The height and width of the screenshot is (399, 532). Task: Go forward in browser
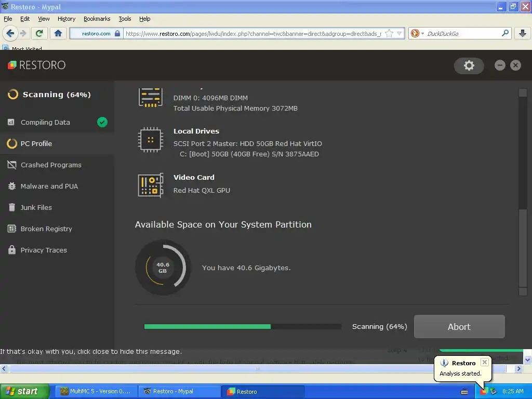(x=23, y=33)
